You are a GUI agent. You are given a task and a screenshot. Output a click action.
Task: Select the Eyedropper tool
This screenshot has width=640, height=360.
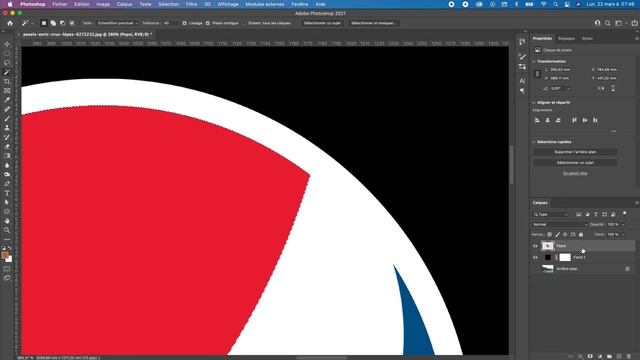pyautogui.click(x=7, y=100)
